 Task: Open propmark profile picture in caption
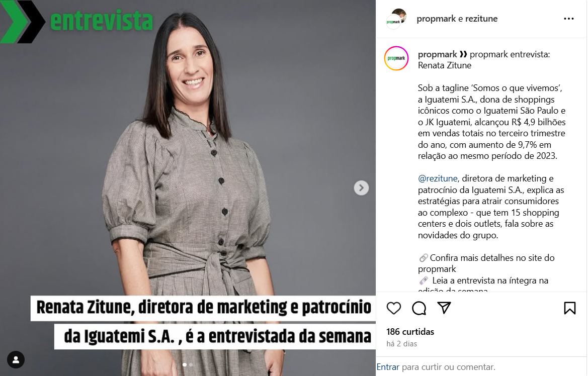(x=396, y=58)
